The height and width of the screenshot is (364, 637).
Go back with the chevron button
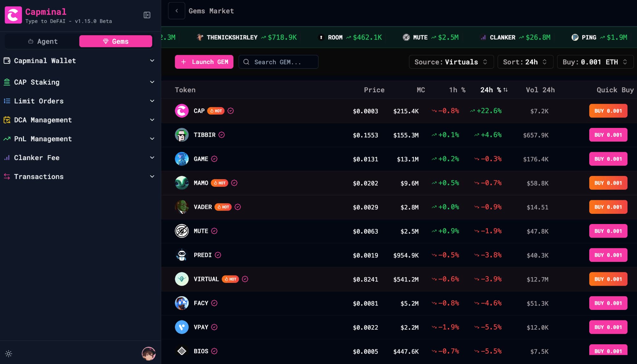click(177, 11)
